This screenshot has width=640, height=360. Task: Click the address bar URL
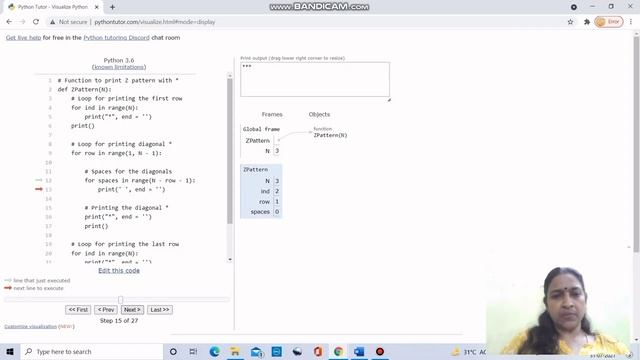[155, 22]
